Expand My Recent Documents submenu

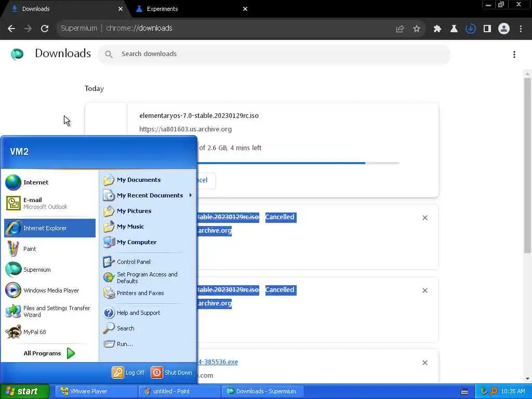[x=148, y=195]
